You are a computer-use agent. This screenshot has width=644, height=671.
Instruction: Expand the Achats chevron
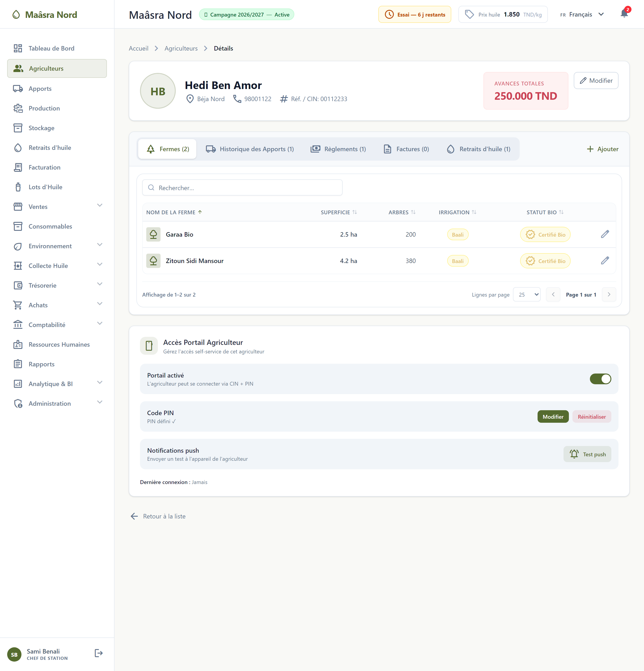pyautogui.click(x=100, y=304)
